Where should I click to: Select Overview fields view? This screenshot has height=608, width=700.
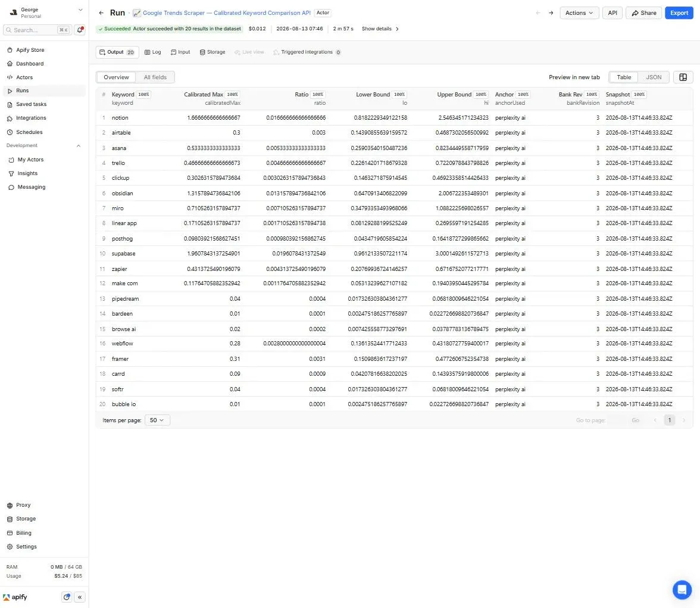[116, 77]
